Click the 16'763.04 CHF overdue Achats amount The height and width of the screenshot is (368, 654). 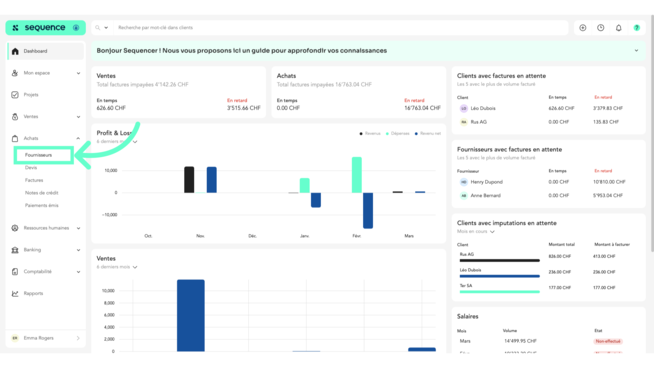[422, 108]
